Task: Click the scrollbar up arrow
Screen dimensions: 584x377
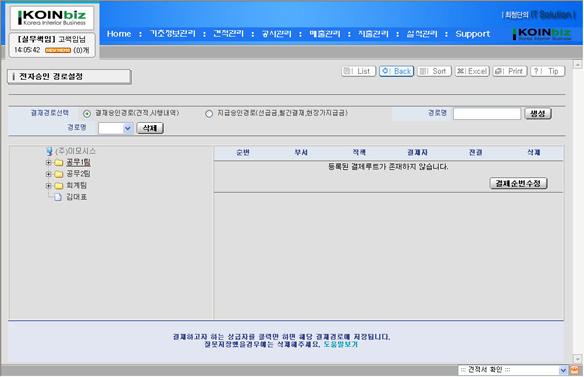Action: (577, 65)
